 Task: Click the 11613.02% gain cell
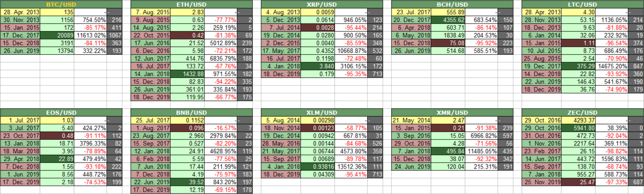tap(91, 35)
